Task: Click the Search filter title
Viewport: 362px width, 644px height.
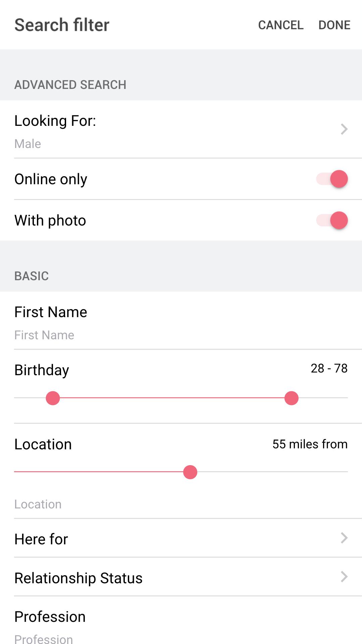Action: pyautogui.click(x=62, y=25)
